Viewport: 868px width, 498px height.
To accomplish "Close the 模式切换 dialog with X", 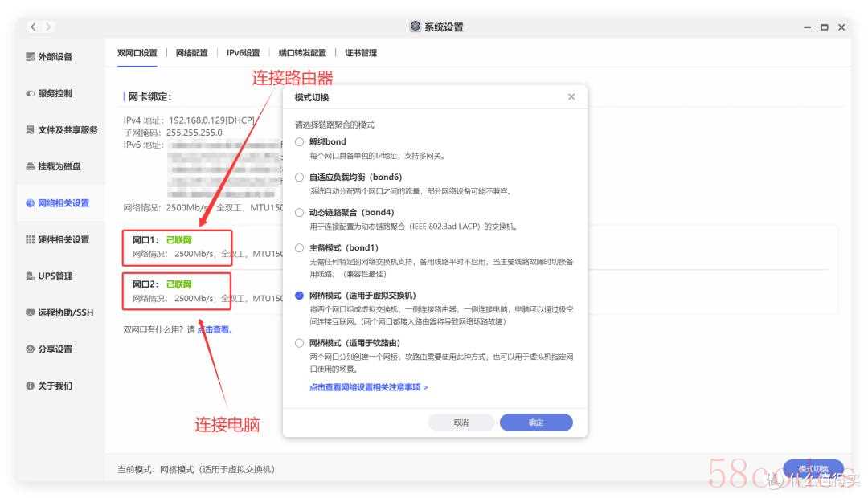I will [571, 97].
